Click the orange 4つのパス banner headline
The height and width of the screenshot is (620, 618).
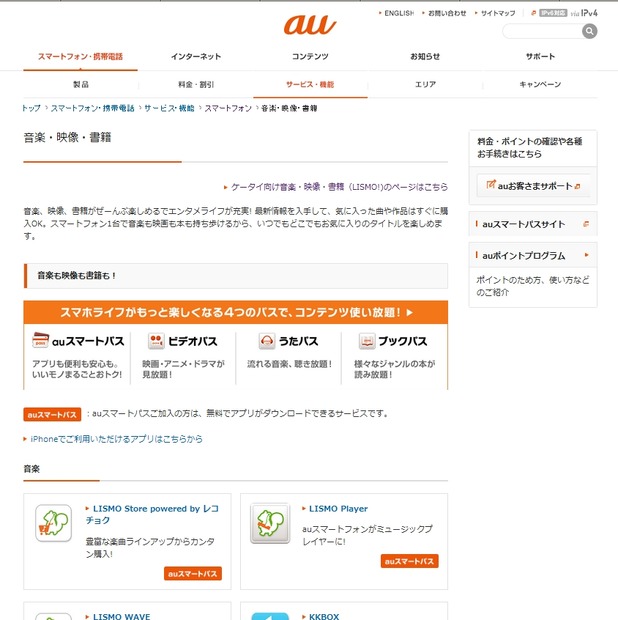231,312
